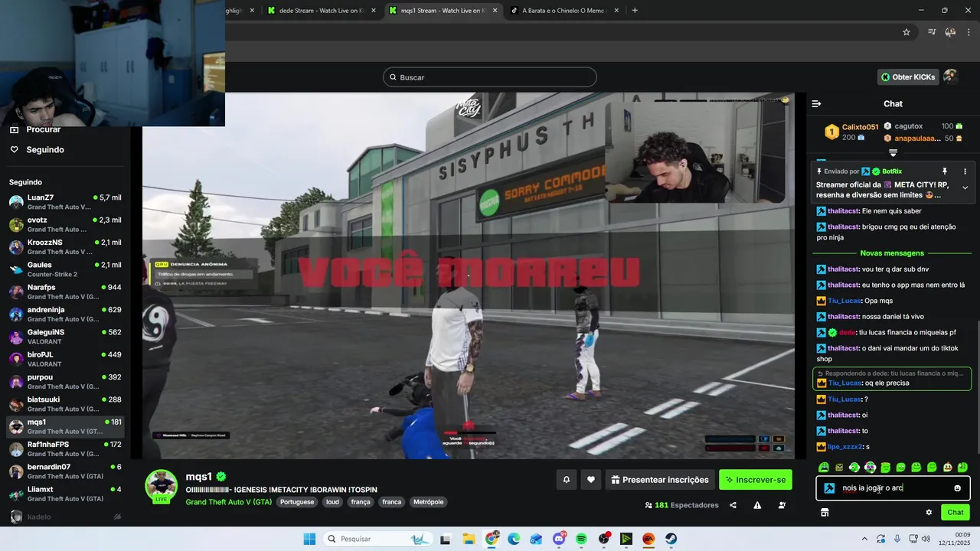Image resolution: width=980 pixels, height=551 pixels.
Task: Click the search box labeled Buscar
Action: click(490, 77)
